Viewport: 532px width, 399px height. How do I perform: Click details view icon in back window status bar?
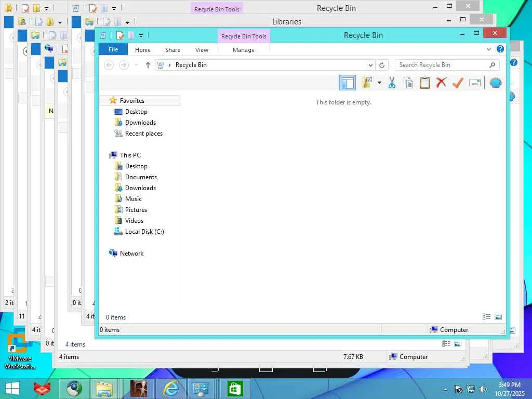point(446,344)
